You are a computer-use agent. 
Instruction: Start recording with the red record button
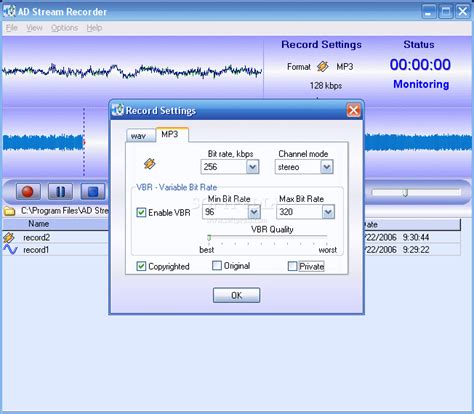[28, 192]
